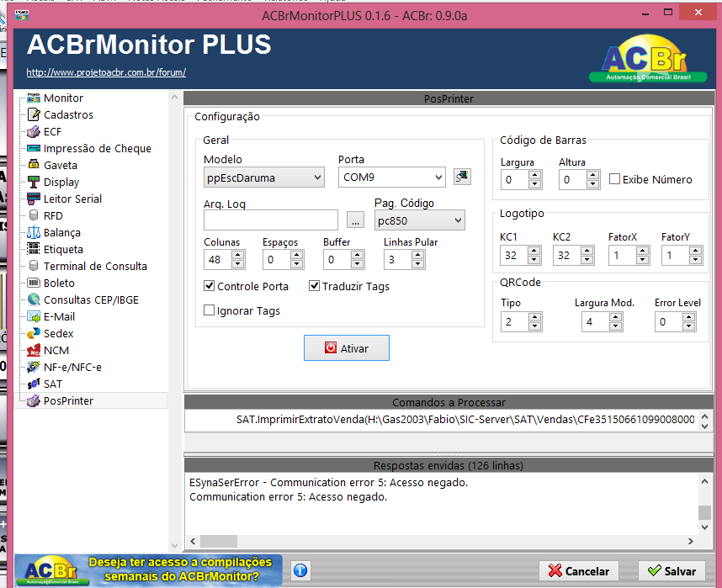Toggle the Controle Porta checkbox
This screenshot has width=722, height=588.
point(209,286)
